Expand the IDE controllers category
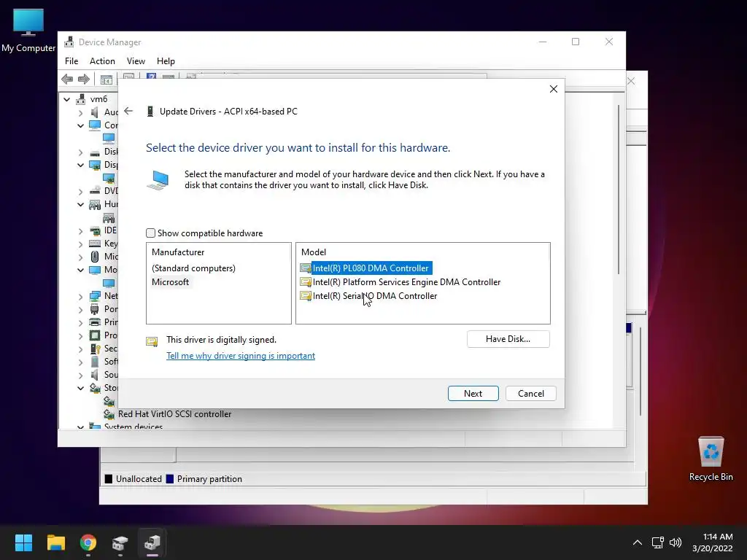Viewport: 747px width, 560px height. (x=80, y=230)
